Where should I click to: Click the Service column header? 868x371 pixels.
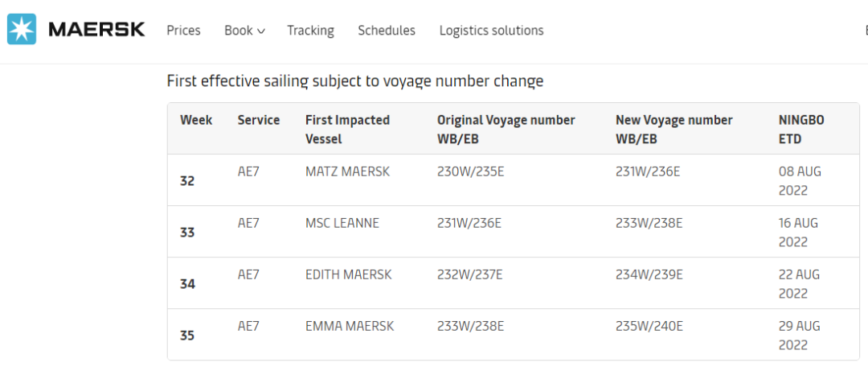[259, 120]
